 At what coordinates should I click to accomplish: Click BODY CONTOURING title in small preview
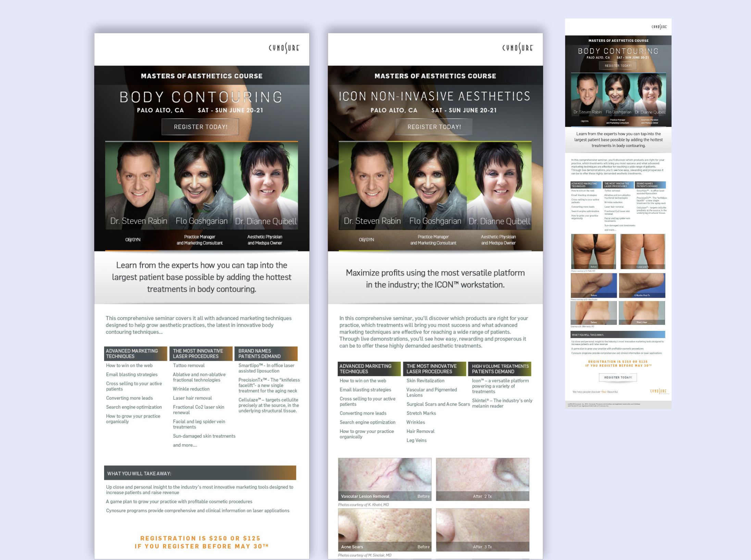pos(618,51)
